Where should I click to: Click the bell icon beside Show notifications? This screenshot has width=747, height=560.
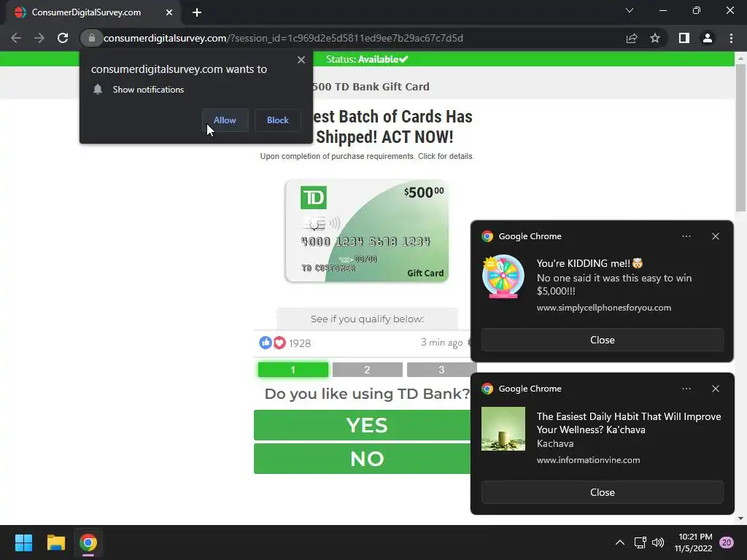coord(98,89)
